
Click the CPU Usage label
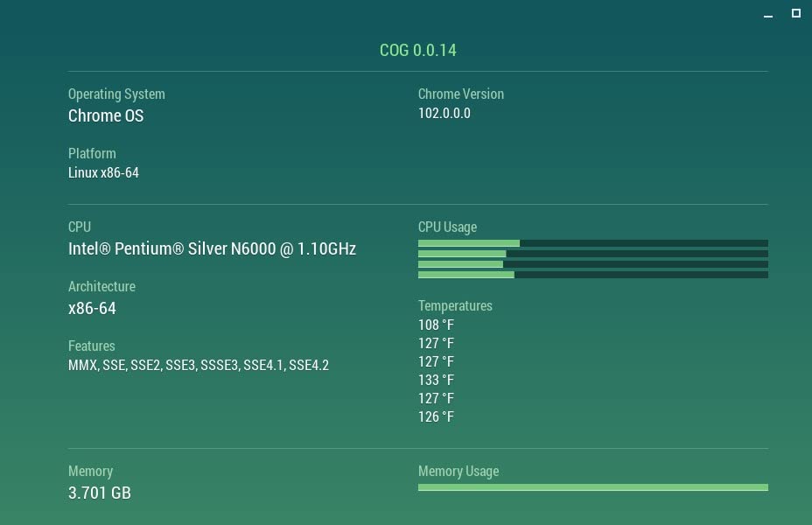click(447, 227)
